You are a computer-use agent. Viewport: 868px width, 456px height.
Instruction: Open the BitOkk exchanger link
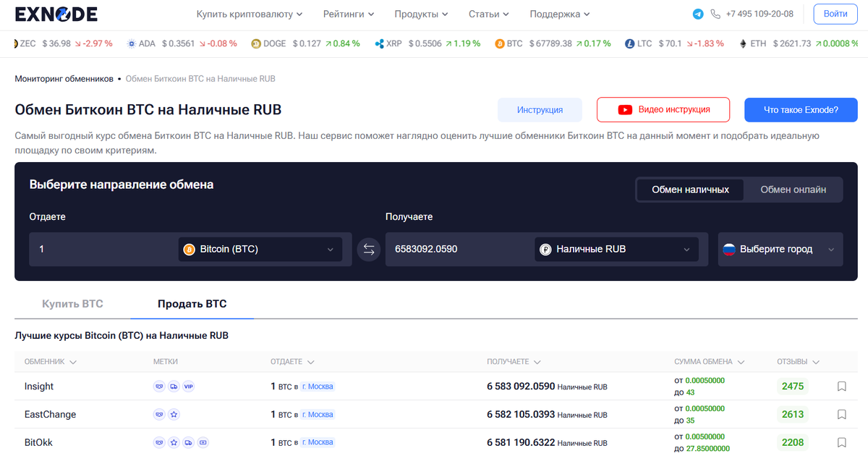point(38,442)
